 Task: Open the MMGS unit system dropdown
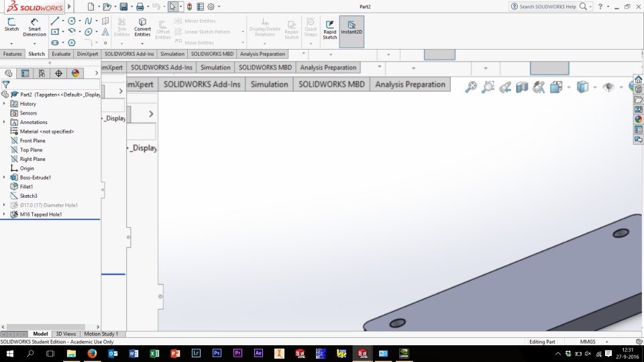tap(606, 341)
